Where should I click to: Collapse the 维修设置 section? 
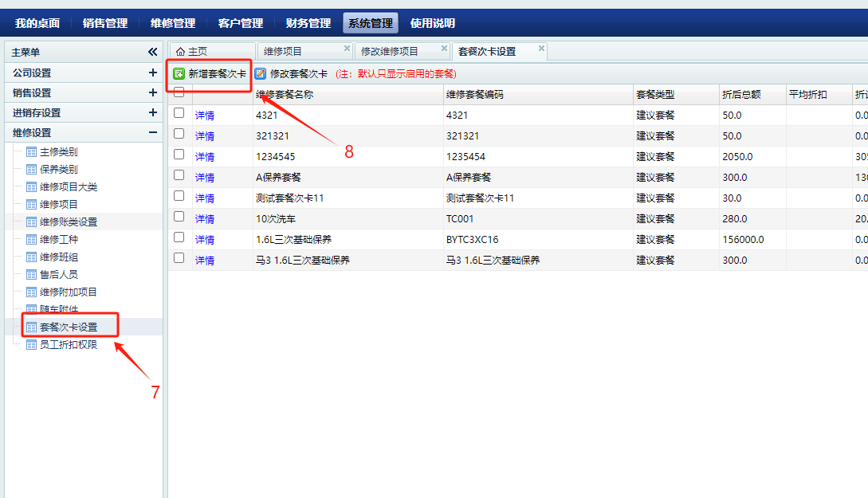(x=153, y=132)
